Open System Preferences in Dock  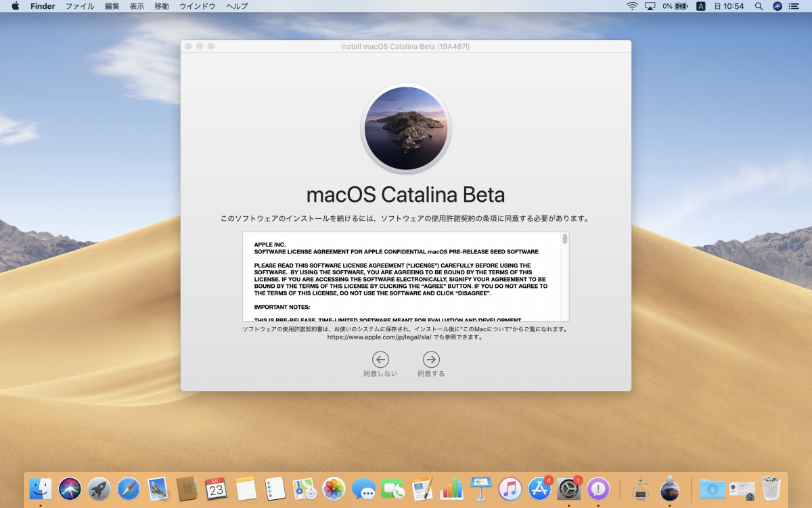pyautogui.click(x=568, y=488)
